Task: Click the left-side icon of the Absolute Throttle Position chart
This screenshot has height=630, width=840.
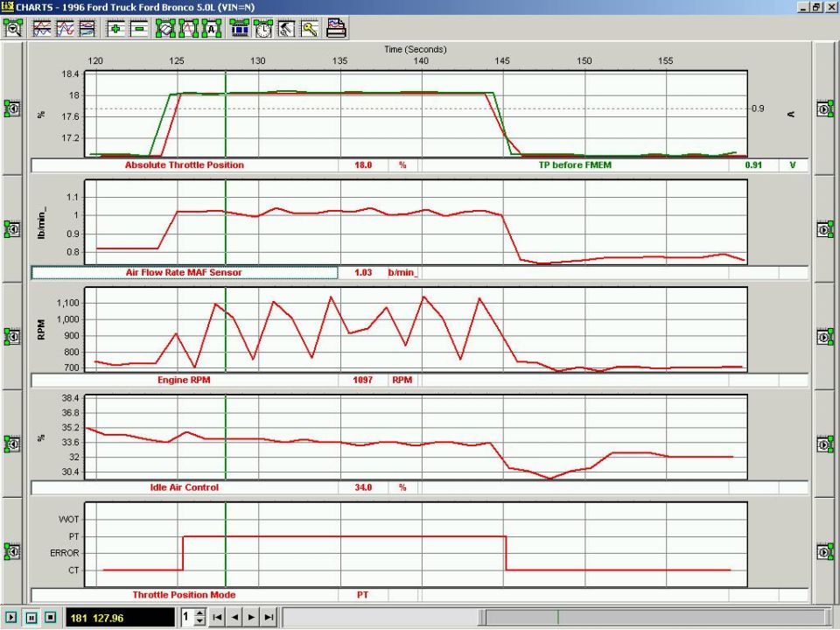Action: 13,108
